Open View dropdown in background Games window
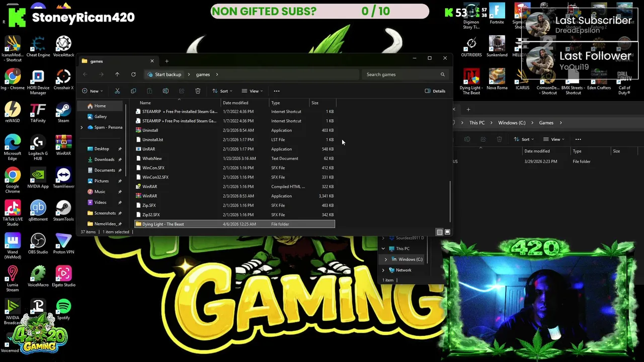This screenshot has height=362, width=644. (554, 139)
